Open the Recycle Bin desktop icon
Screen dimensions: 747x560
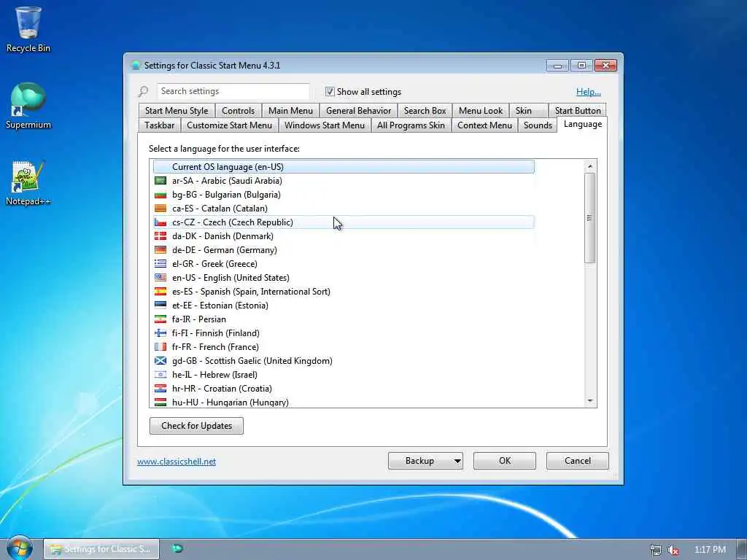click(x=28, y=29)
